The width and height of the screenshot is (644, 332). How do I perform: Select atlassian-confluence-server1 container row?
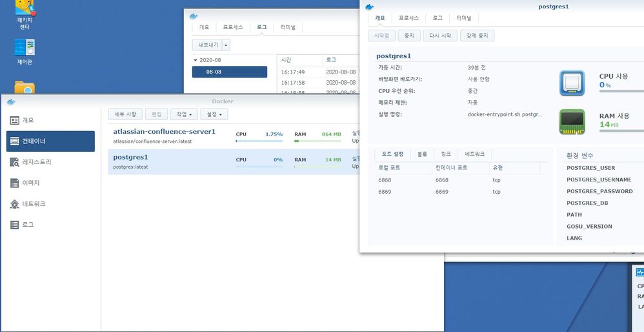pyautogui.click(x=234, y=136)
